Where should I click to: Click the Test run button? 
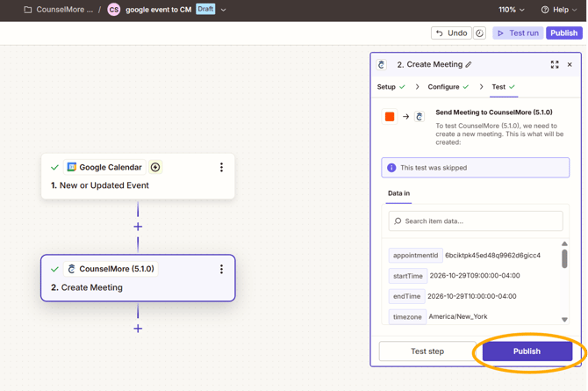click(x=519, y=33)
